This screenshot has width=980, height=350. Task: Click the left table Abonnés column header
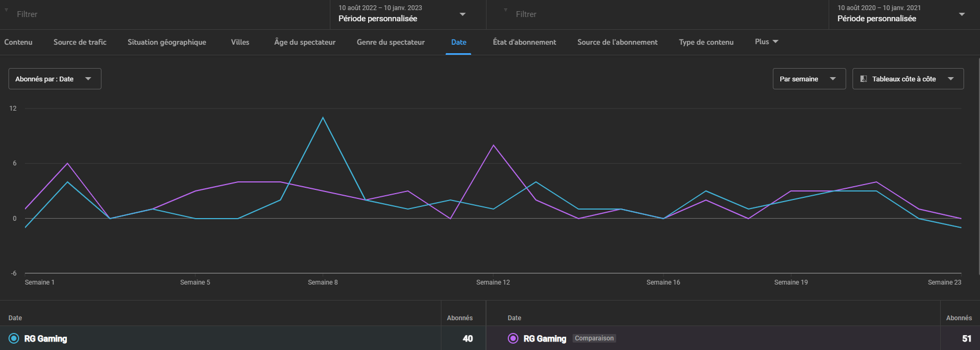459,318
